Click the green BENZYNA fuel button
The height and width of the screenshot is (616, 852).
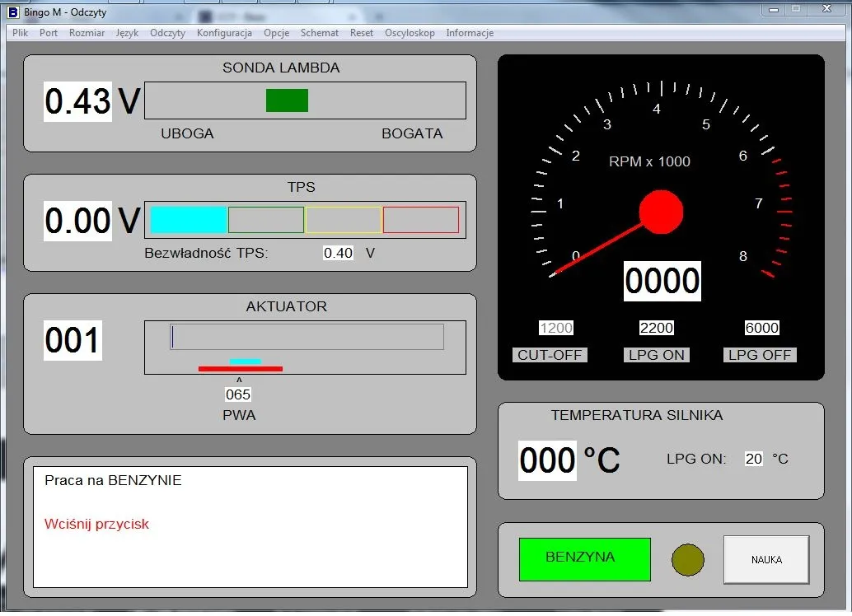(584, 558)
